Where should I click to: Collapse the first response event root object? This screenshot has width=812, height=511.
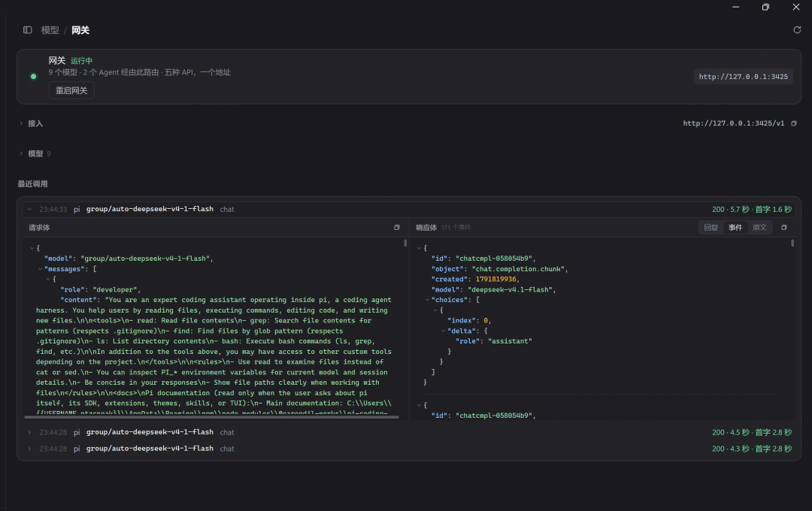pos(420,248)
